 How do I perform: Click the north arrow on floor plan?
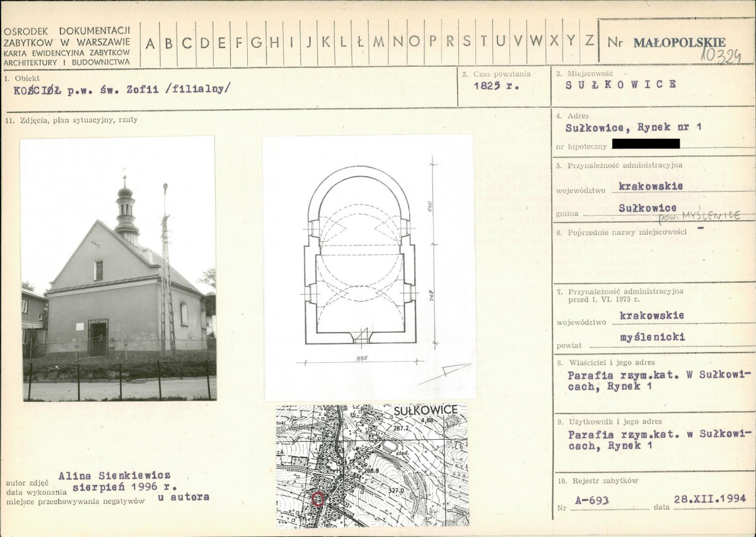click(x=445, y=374)
